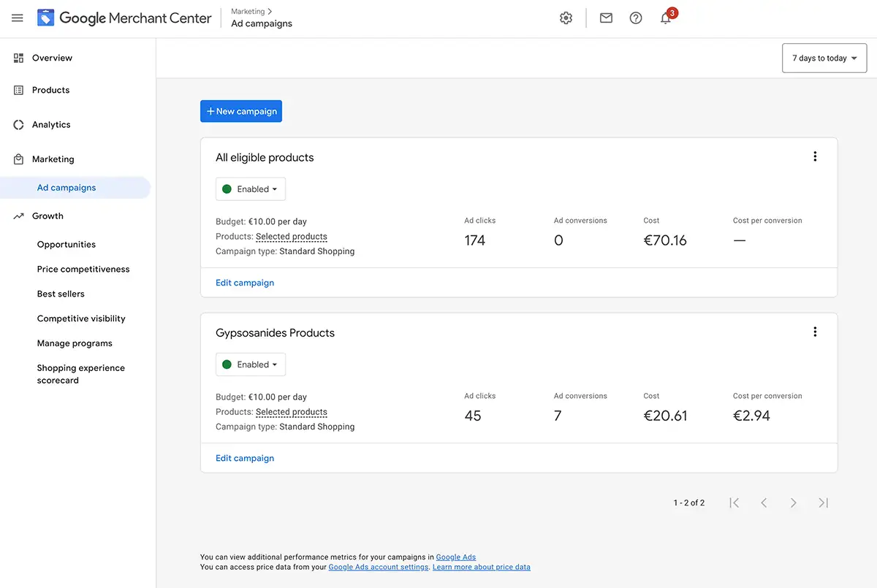Open the settings gear icon

pos(566,18)
